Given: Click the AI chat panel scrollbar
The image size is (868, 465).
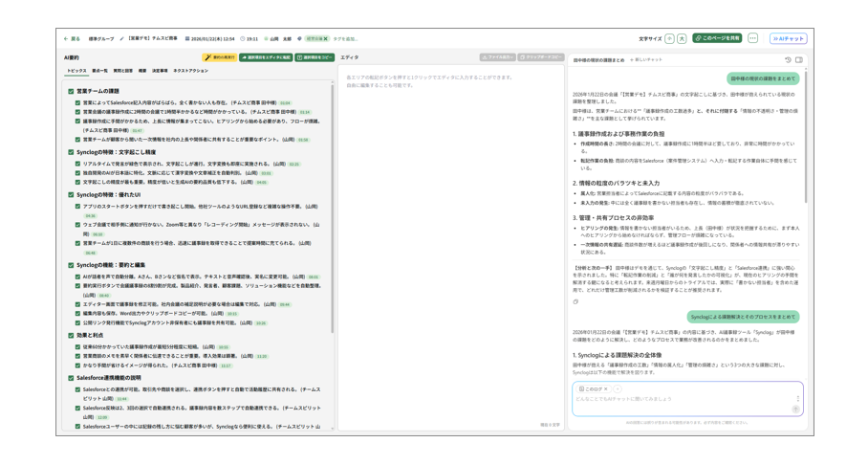Looking at the screenshot, I should [x=806, y=136].
